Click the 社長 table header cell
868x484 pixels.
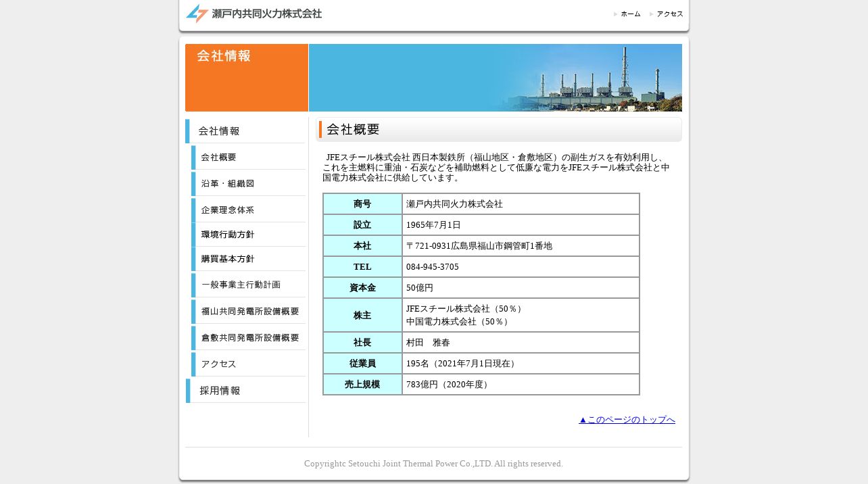(362, 343)
